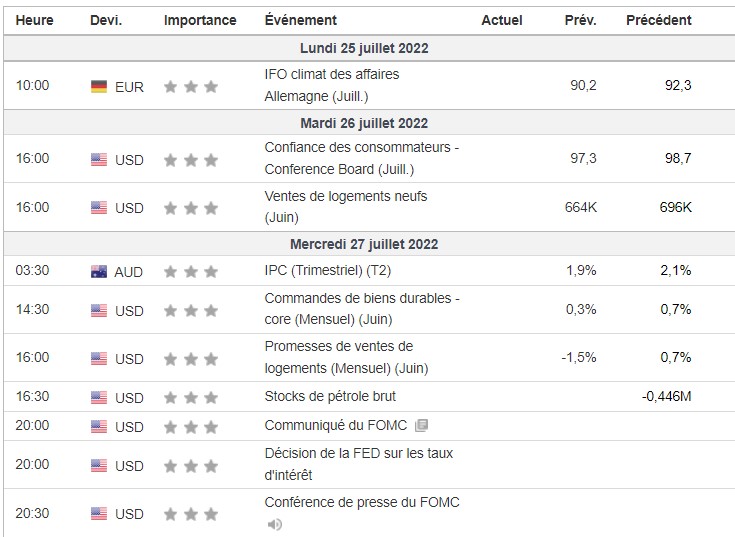This screenshot has height=537, width=735.
Task: Open the Commandes de biens durables event
Action: pos(361,308)
